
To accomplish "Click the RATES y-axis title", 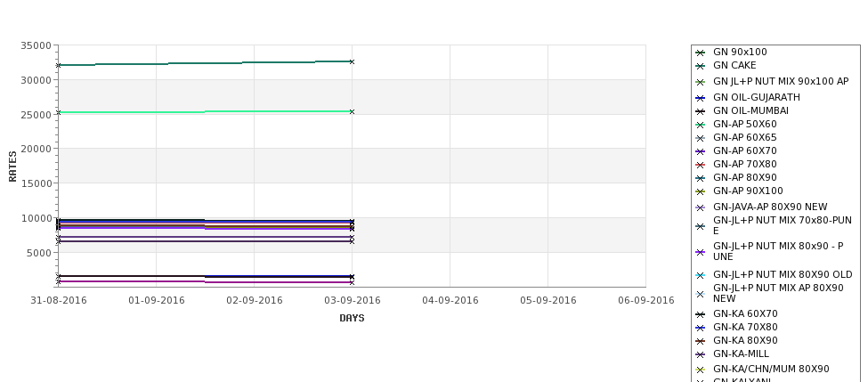I will click(12, 167).
